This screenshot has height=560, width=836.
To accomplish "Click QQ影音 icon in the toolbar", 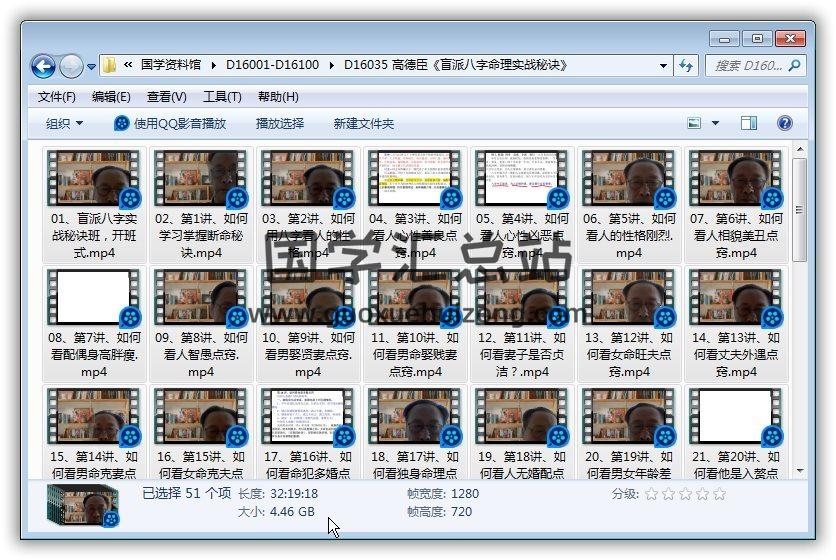I will click(x=122, y=123).
